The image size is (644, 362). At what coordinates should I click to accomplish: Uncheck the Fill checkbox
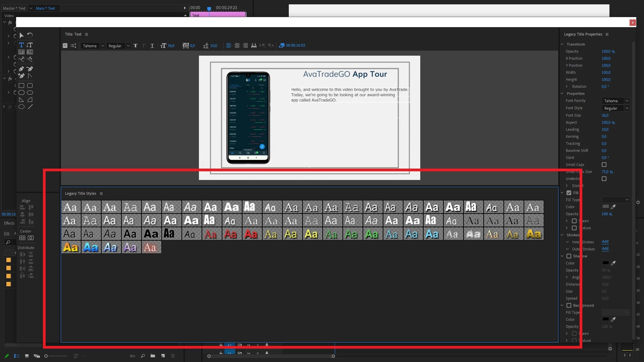click(x=569, y=193)
